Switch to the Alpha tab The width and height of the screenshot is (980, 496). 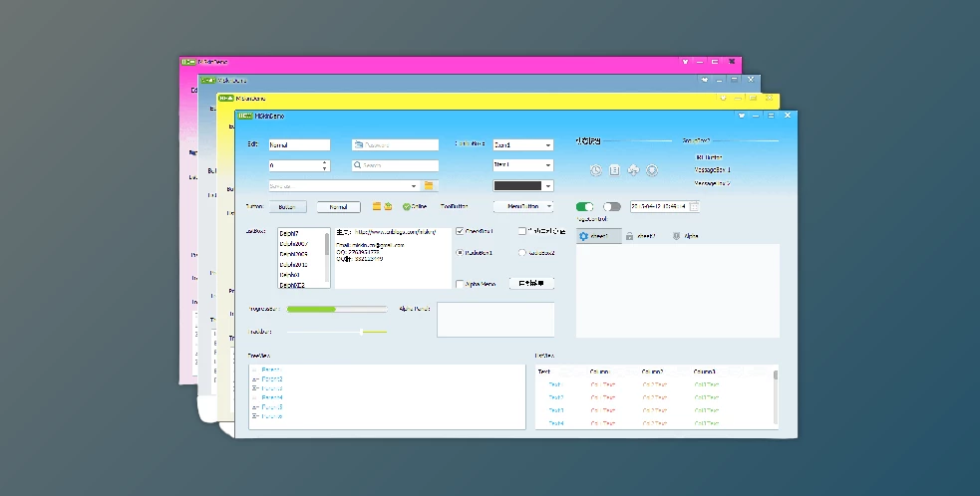pos(686,236)
